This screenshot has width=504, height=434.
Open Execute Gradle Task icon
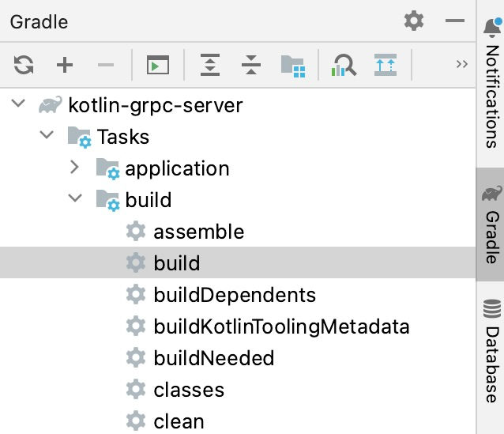pos(158,65)
